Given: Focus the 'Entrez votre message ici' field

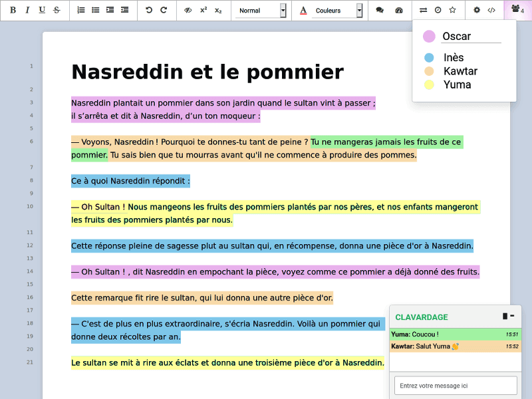Looking at the screenshot, I should [456, 386].
